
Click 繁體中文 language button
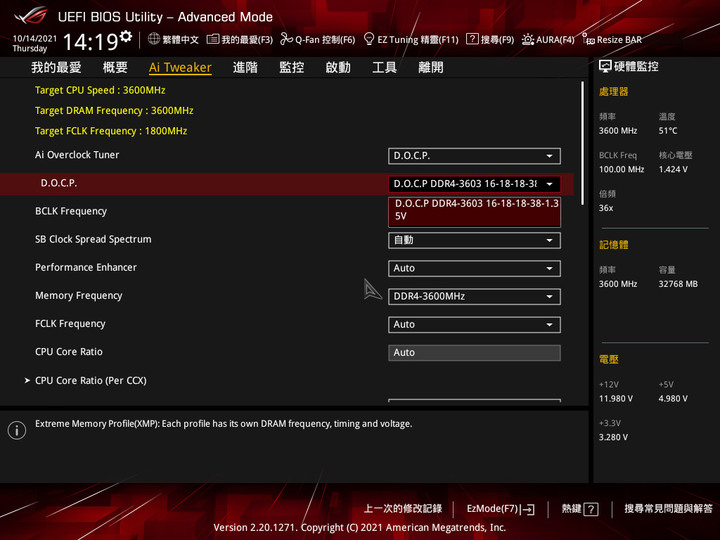click(173, 39)
